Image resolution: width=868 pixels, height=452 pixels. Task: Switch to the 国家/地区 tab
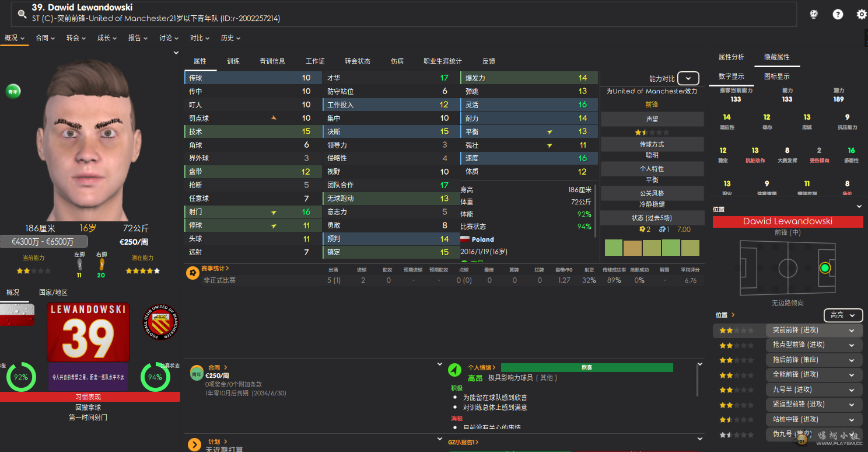click(54, 293)
